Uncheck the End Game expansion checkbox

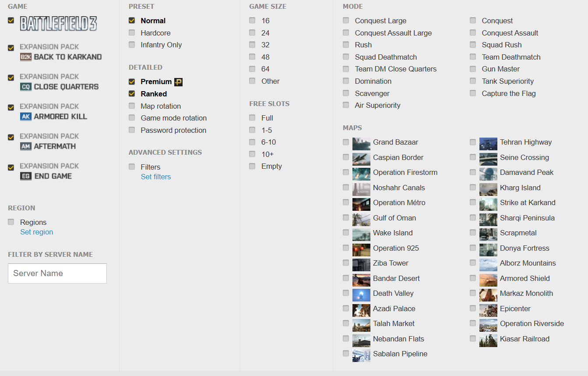coord(11,167)
